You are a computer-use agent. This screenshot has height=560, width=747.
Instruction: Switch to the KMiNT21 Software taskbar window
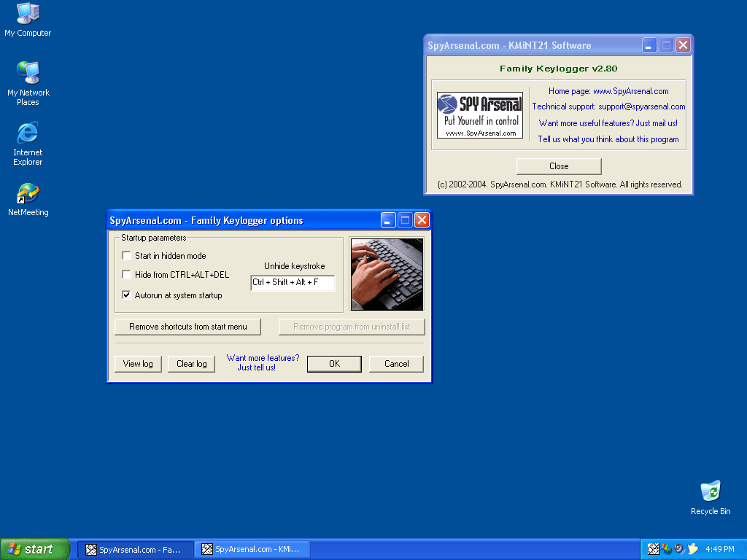253,550
